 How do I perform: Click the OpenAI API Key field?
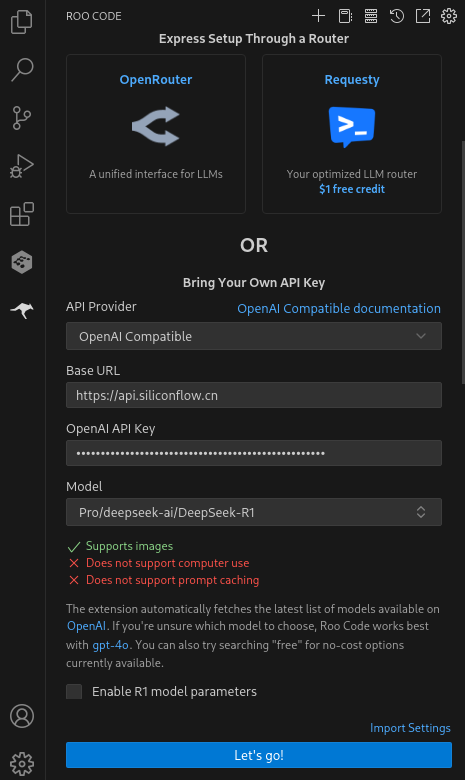pos(254,453)
